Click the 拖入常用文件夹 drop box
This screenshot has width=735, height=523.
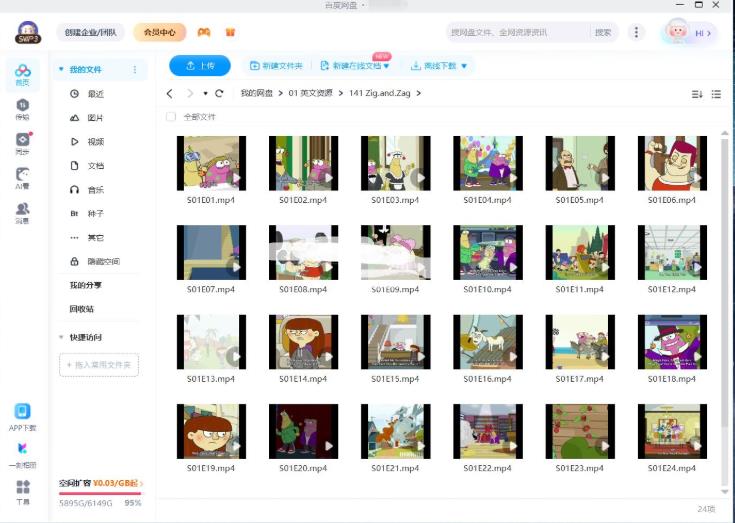(x=99, y=365)
